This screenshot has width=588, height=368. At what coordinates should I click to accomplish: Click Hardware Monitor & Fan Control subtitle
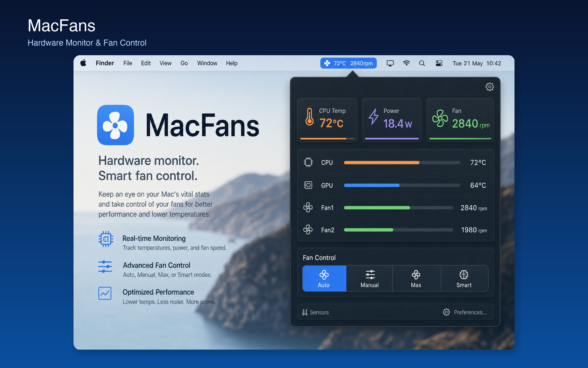pyautogui.click(x=87, y=43)
